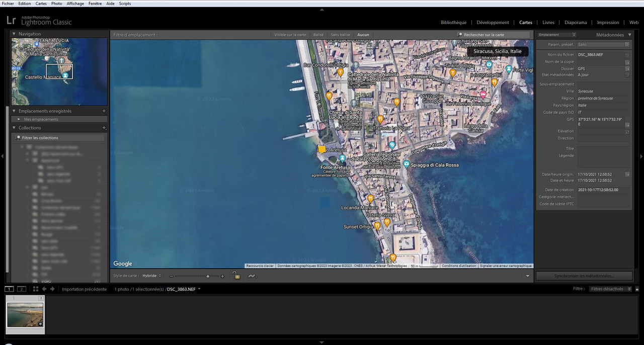Expand the Emplacements enregistrés panel
The image size is (644, 345).
click(14, 111)
